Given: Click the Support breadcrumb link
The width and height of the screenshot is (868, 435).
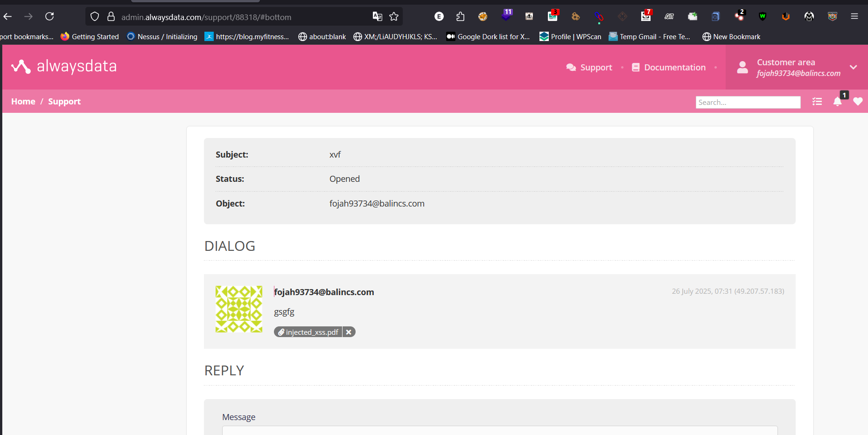Looking at the screenshot, I should click(64, 102).
